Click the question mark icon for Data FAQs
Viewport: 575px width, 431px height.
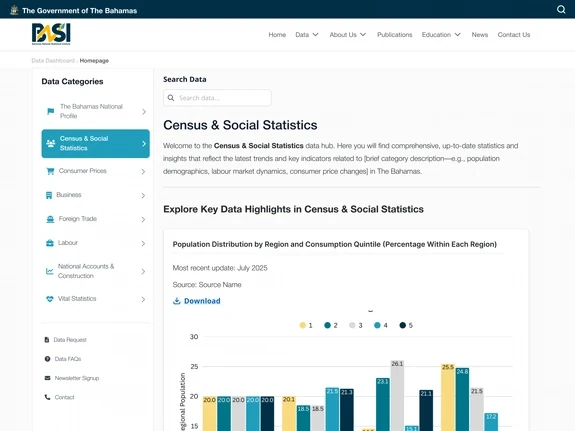47,359
